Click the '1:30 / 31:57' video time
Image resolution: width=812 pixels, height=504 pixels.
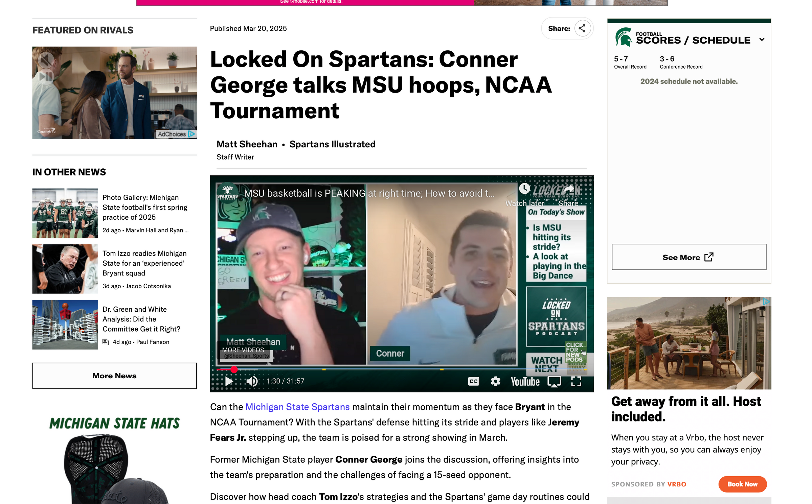[285, 381]
